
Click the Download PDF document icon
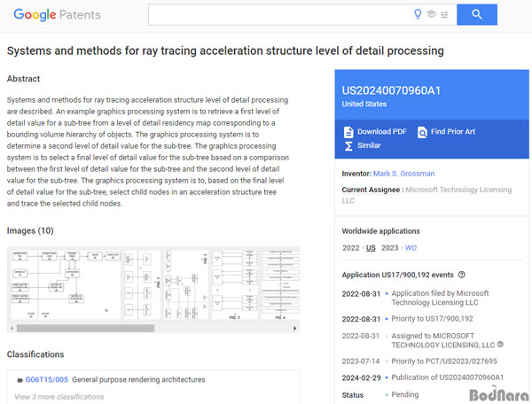point(348,132)
